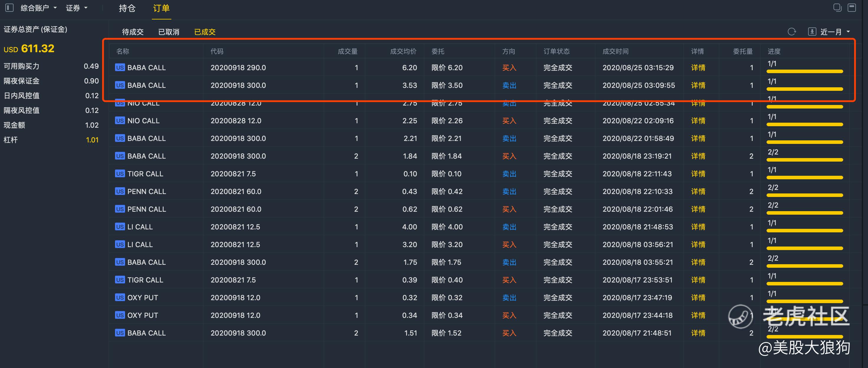
Task: Sort by the 成交时间 column header
Action: coord(616,51)
